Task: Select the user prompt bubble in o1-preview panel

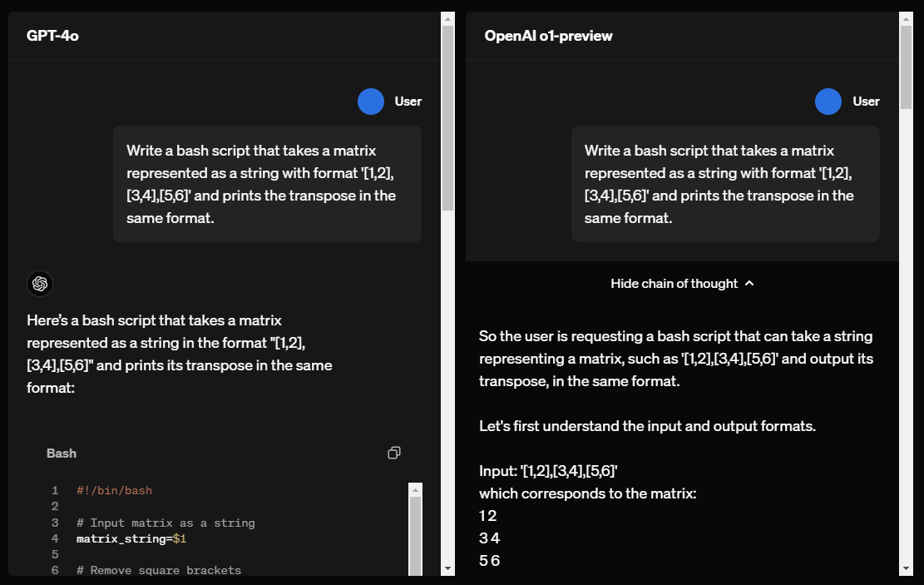Action: pos(724,183)
